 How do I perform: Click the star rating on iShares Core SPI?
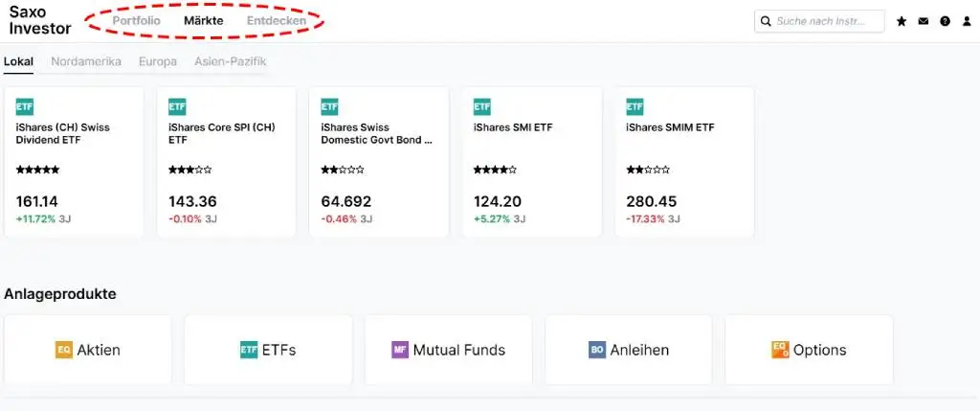[190, 170]
